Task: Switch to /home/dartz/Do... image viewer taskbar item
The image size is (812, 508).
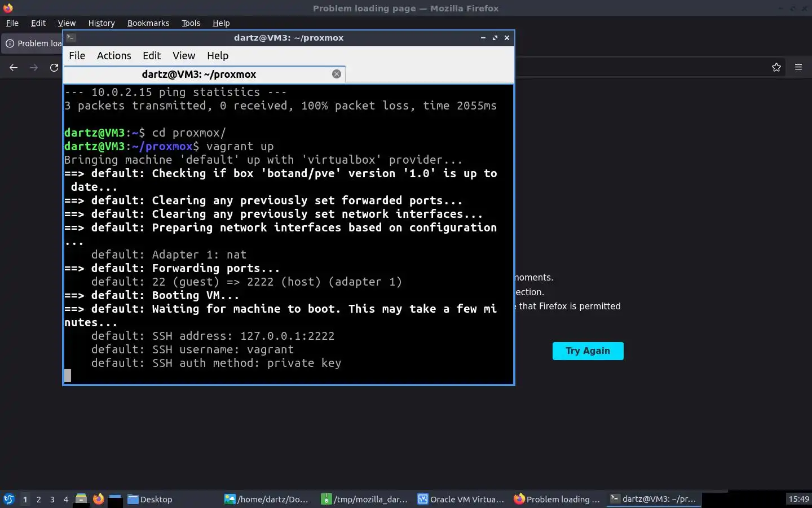Action: click(267, 499)
